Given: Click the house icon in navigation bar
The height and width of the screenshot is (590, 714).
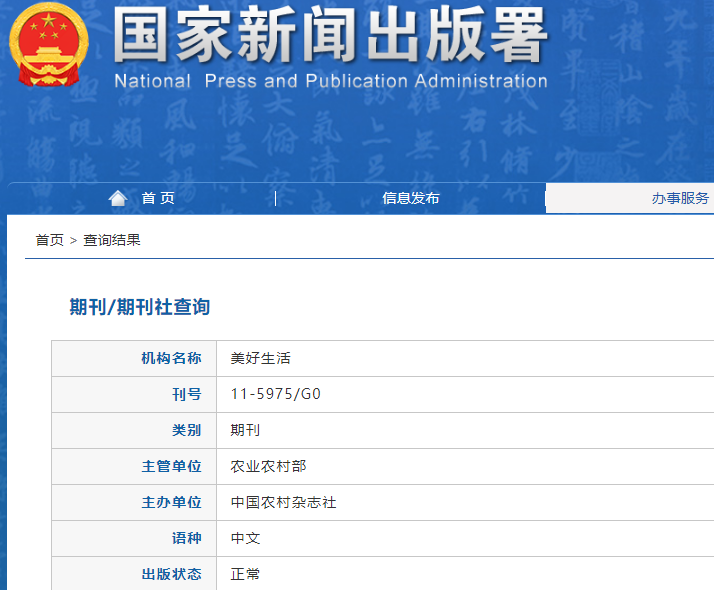Looking at the screenshot, I should (118, 198).
